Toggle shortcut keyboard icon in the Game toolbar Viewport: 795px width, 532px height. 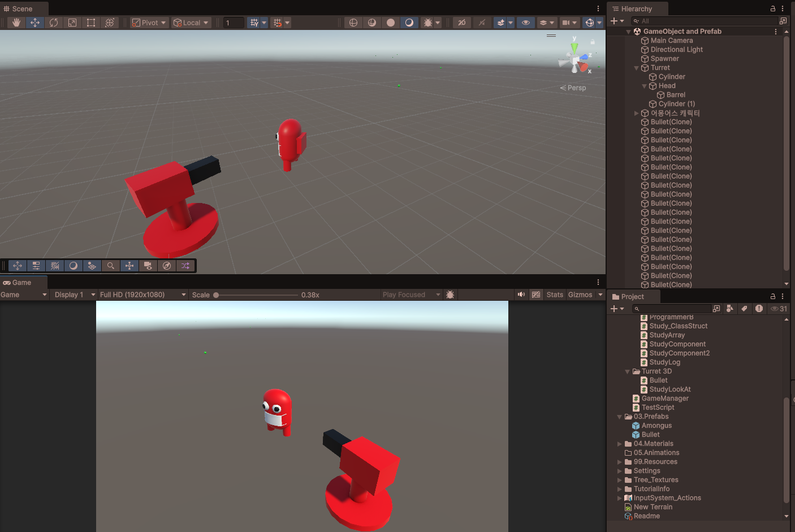pyautogui.click(x=536, y=295)
